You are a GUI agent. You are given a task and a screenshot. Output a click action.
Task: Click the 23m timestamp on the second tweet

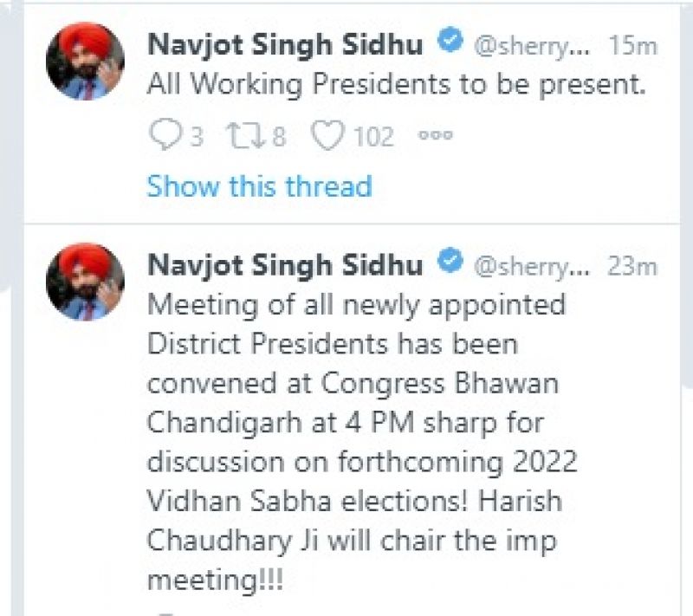tap(634, 263)
